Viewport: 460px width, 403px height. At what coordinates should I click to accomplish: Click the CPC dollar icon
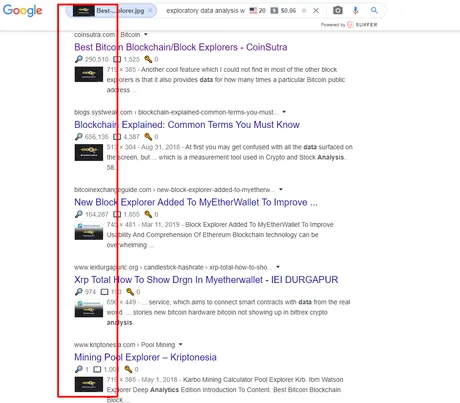pos(274,11)
